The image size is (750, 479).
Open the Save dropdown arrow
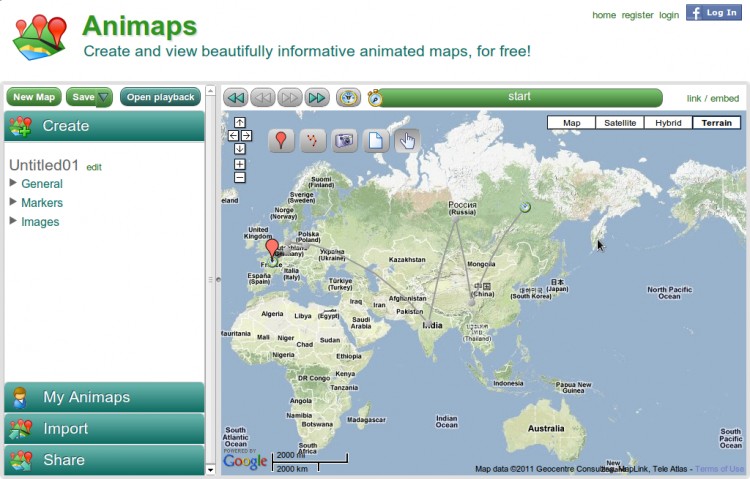(x=103, y=98)
